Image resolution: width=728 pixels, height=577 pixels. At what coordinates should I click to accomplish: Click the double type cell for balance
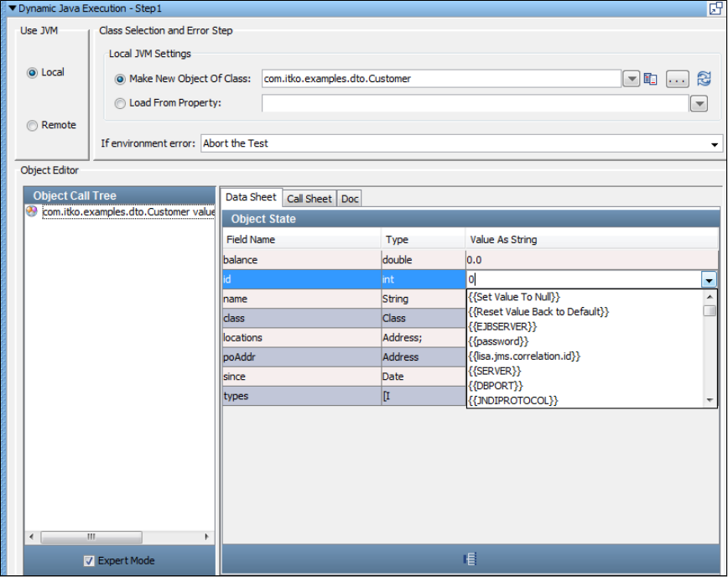pyautogui.click(x=423, y=260)
